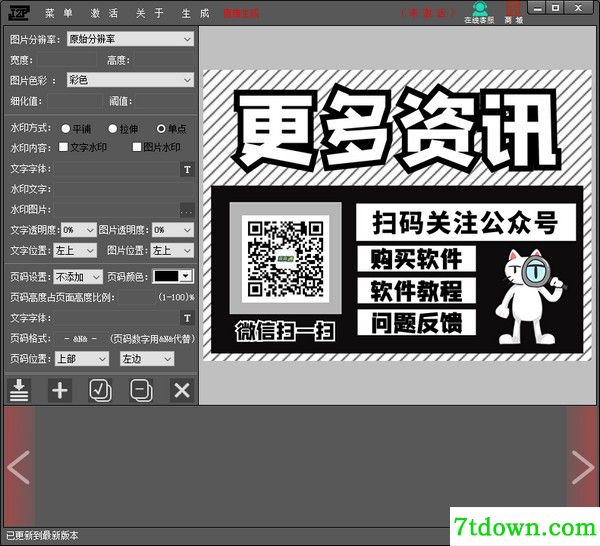600x546 pixels.
Task: Click the 水印图片 browse ellipsis button
Action: pyautogui.click(x=187, y=210)
